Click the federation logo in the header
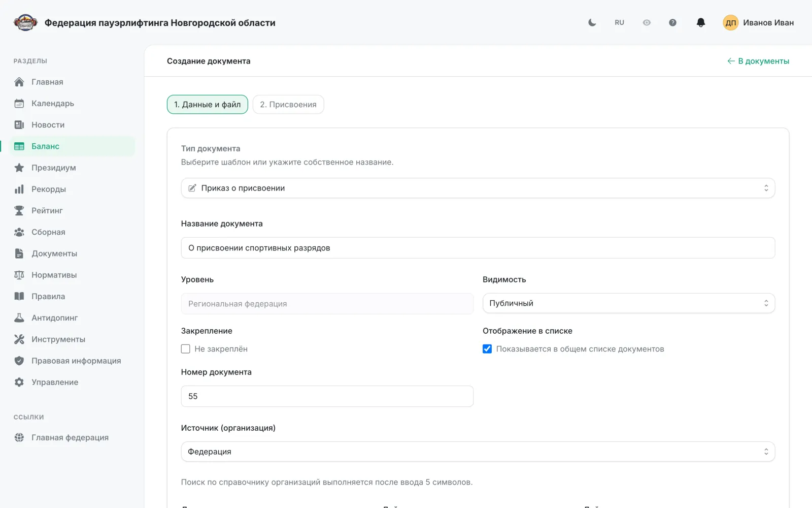The height and width of the screenshot is (508, 812). [25, 22]
